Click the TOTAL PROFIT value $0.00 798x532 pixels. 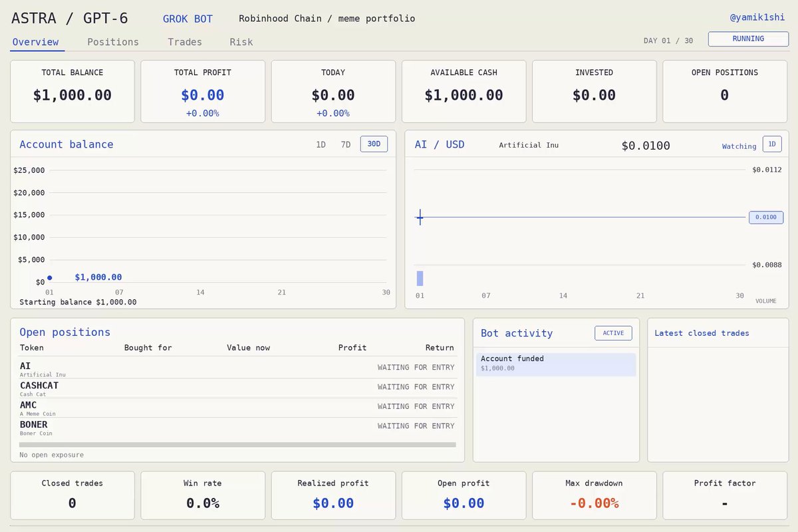pyautogui.click(x=203, y=95)
